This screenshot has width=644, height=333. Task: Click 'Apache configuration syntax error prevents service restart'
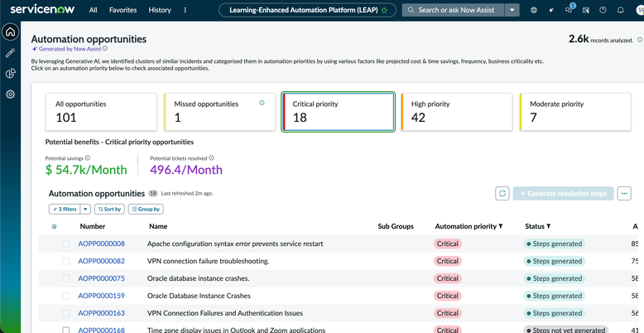coord(235,244)
